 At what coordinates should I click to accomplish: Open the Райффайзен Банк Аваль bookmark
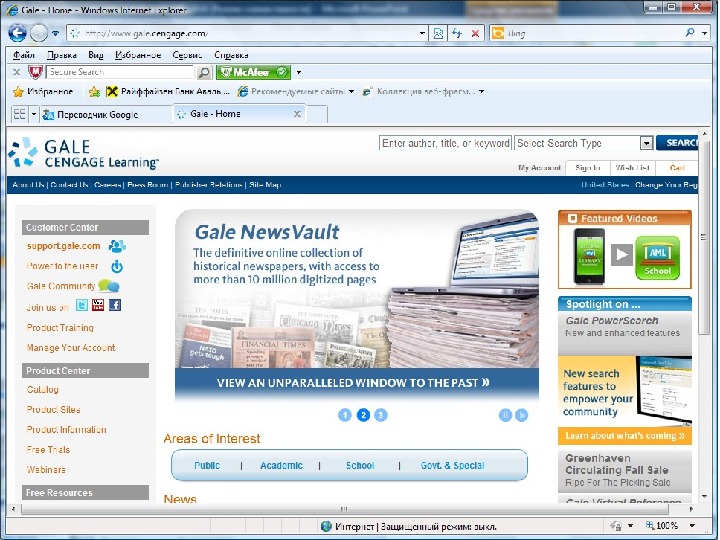(168, 91)
